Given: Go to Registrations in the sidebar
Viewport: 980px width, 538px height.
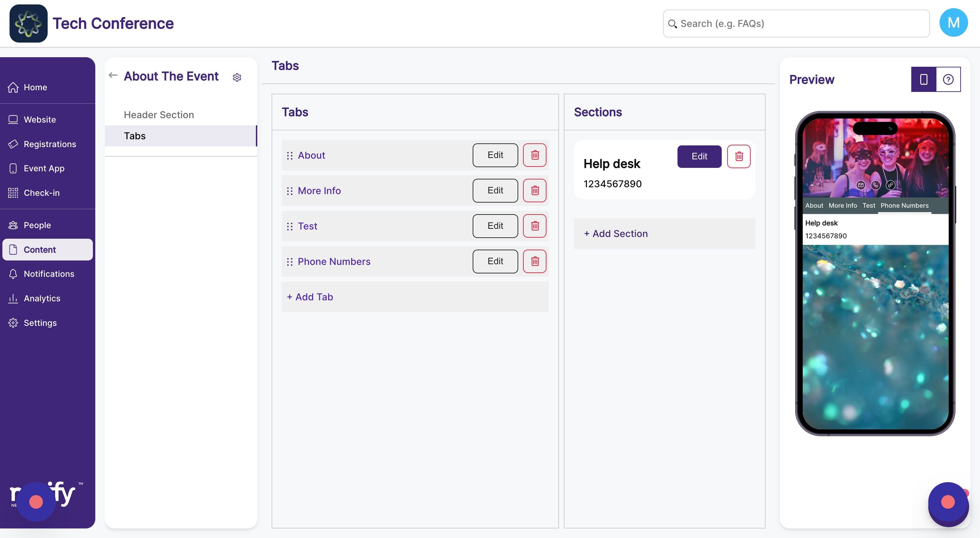Looking at the screenshot, I should coord(49,144).
